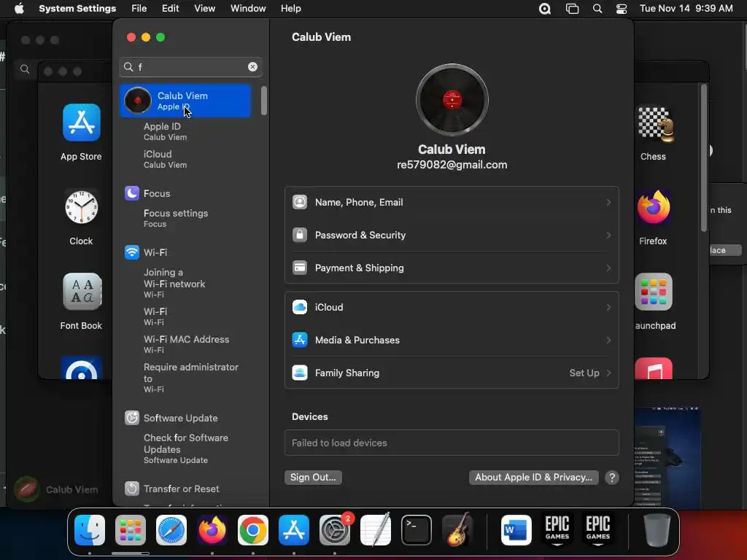
Task: Launch Google Chrome from the Dock
Action: pos(253,530)
